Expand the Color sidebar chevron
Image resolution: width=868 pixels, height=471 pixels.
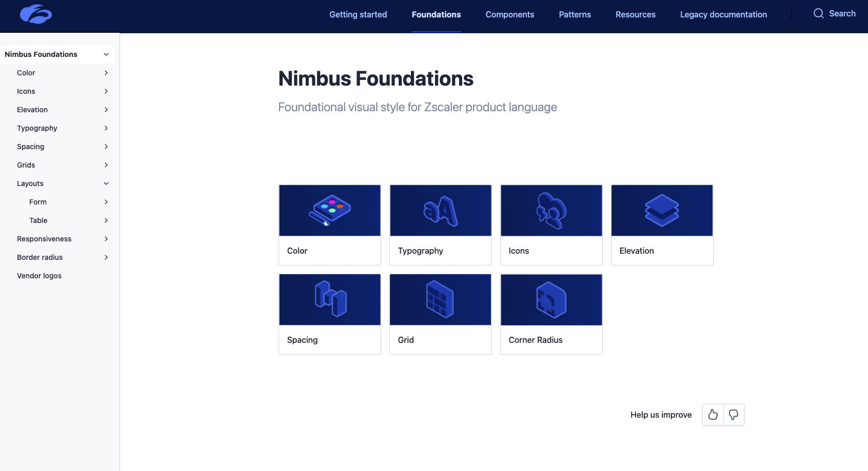tap(106, 73)
